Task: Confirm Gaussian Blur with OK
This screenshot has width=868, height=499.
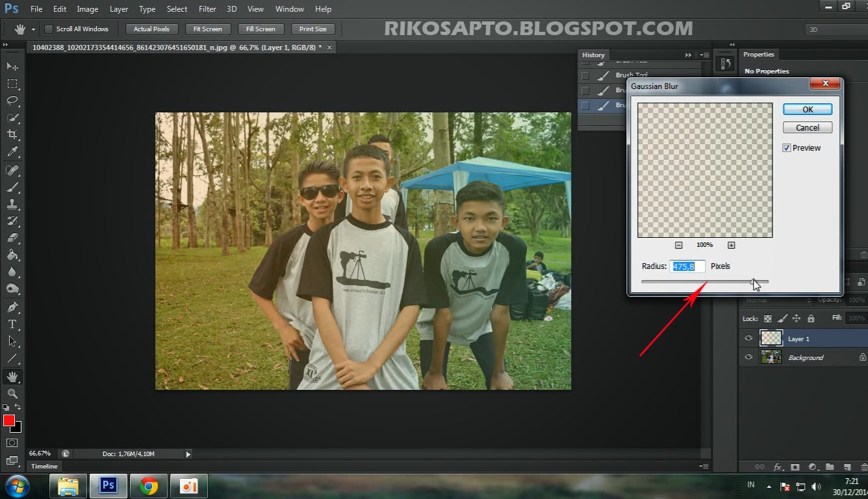Action: coord(808,109)
